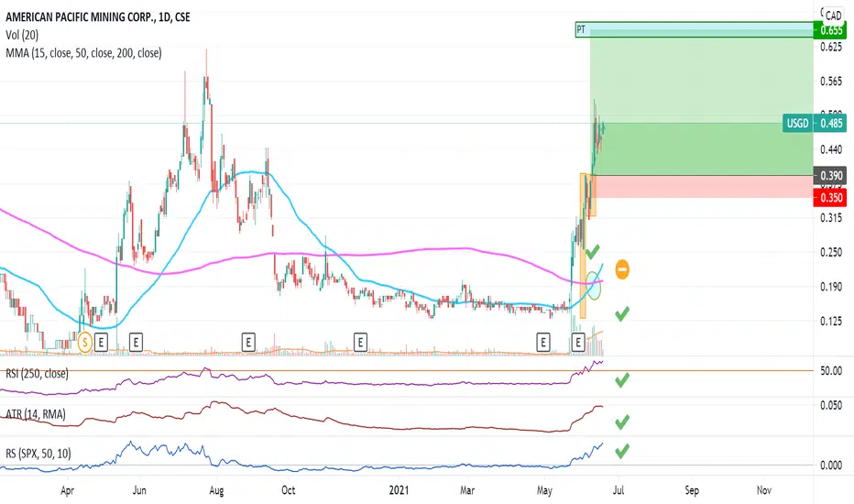The image size is (854, 504).
Task: Select the green checkmark beside the ATR pane
Action: (622, 422)
